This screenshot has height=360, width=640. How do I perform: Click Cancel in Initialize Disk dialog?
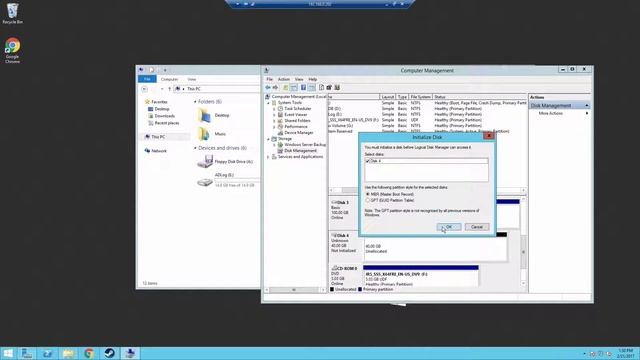[x=477, y=227]
